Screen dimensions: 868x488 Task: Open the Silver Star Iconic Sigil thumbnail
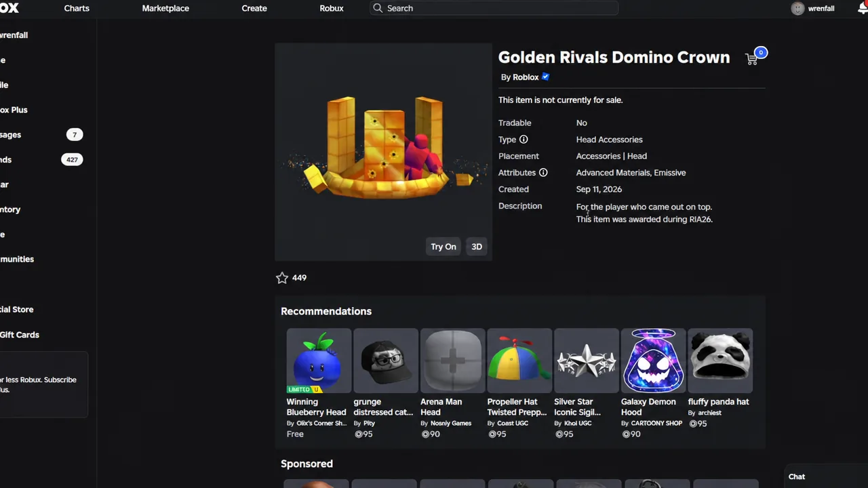pos(587,361)
